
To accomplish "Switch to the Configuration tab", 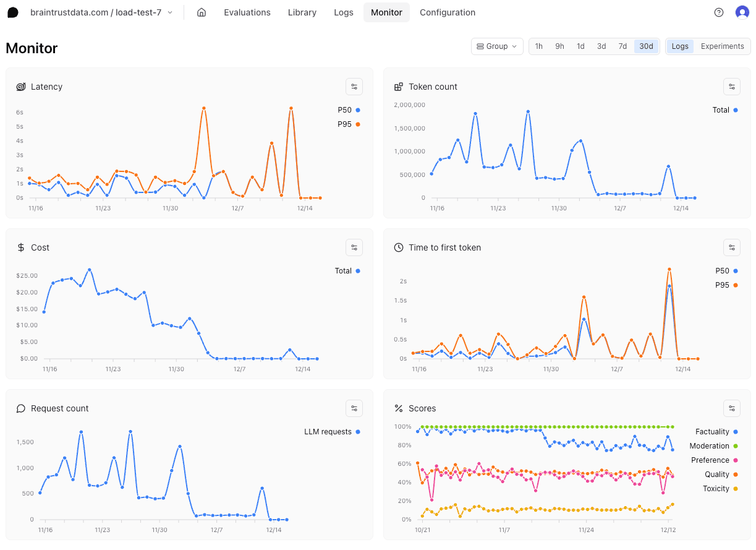I will point(448,12).
